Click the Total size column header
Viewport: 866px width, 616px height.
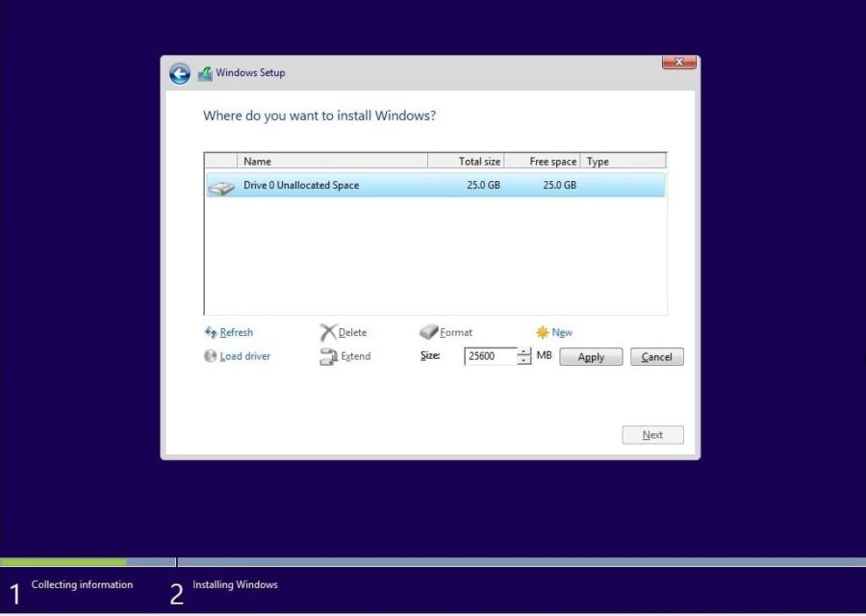click(466, 162)
